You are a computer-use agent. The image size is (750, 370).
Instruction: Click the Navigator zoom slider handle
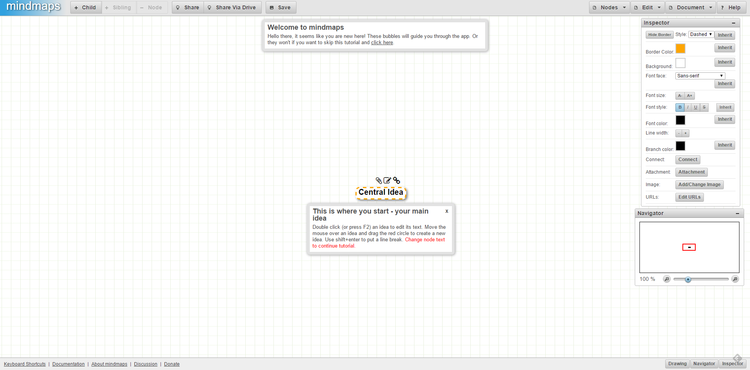[688, 279]
